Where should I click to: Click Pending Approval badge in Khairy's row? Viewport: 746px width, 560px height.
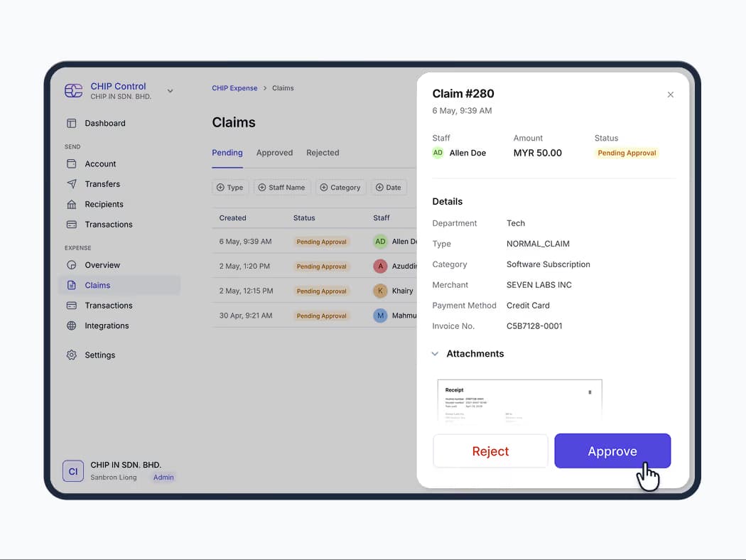coord(322,291)
